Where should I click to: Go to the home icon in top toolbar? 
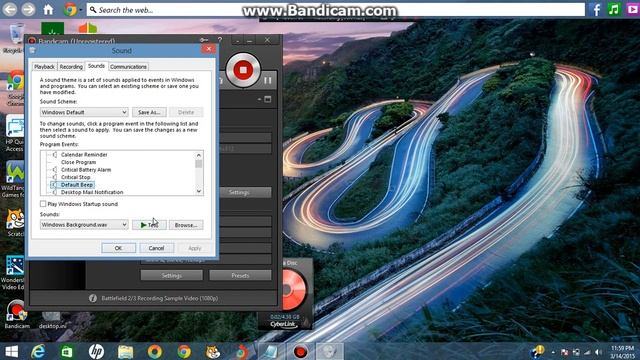click(x=48, y=9)
